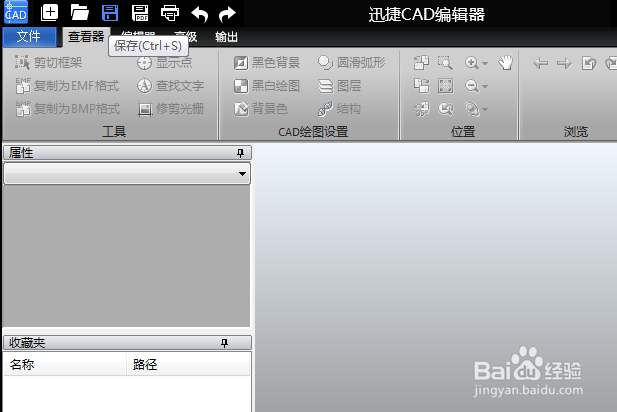Toggle 显示点 option
617x412 pixels.
pos(164,62)
